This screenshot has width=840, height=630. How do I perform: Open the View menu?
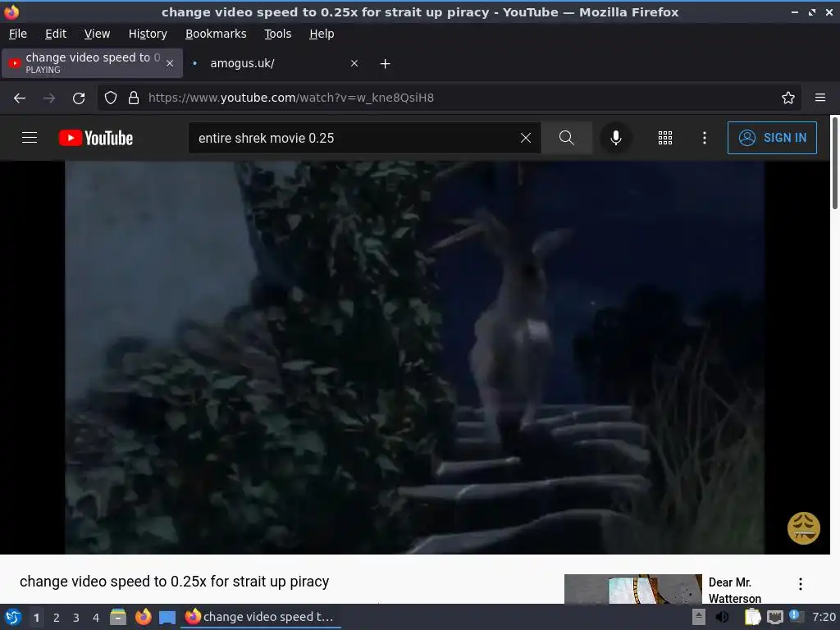(x=97, y=34)
